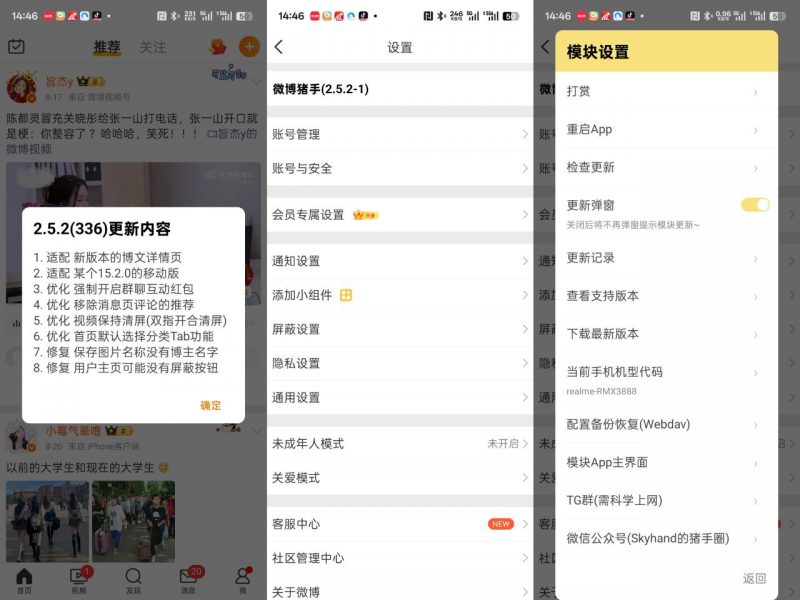The height and width of the screenshot is (600, 800).
Task: Open the 视频 video icon with badge
Action: coord(78,576)
